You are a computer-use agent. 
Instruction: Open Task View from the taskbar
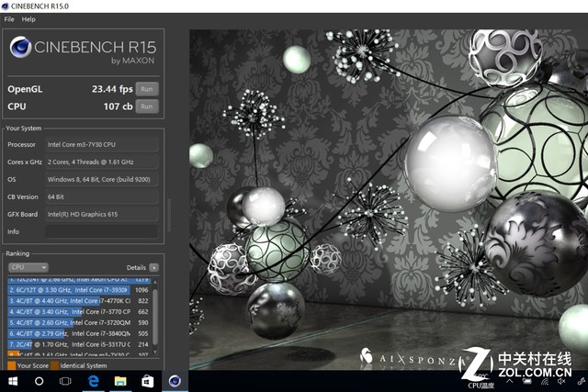click(x=65, y=382)
